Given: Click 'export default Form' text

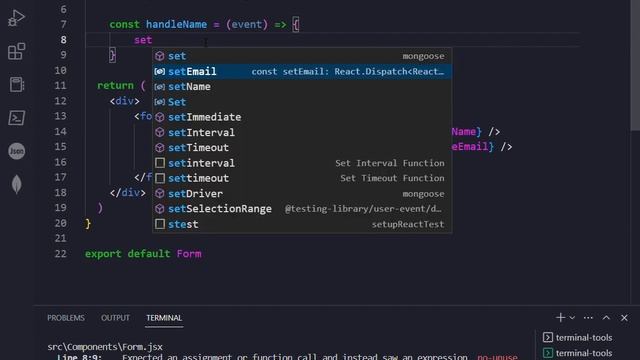Looking at the screenshot, I should (x=143, y=254).
